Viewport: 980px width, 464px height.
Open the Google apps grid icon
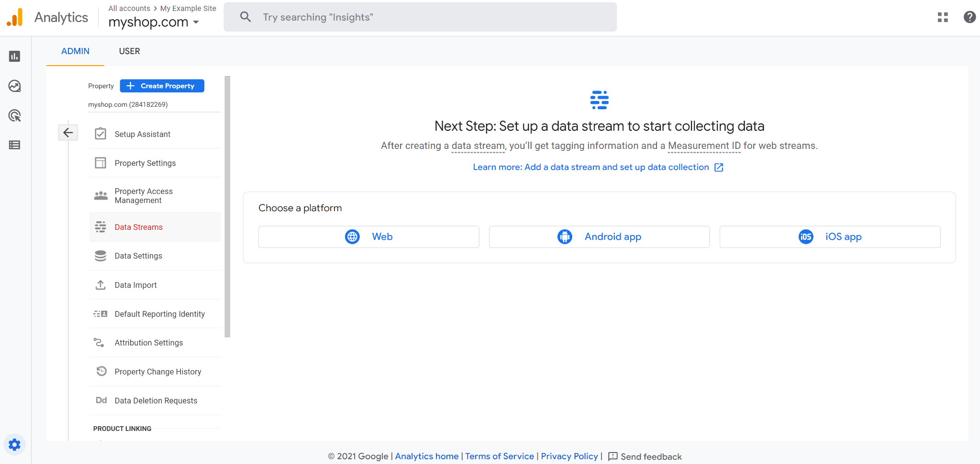coord(943,17)
